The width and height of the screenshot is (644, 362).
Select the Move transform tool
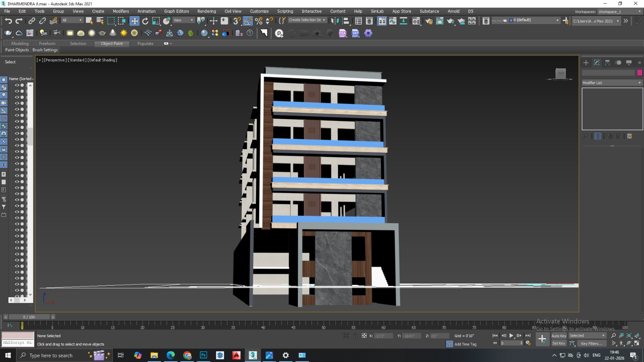(134, 21)
